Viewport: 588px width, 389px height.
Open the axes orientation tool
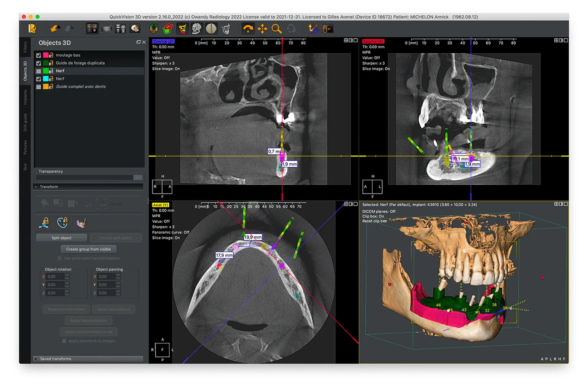coord(313,29)
